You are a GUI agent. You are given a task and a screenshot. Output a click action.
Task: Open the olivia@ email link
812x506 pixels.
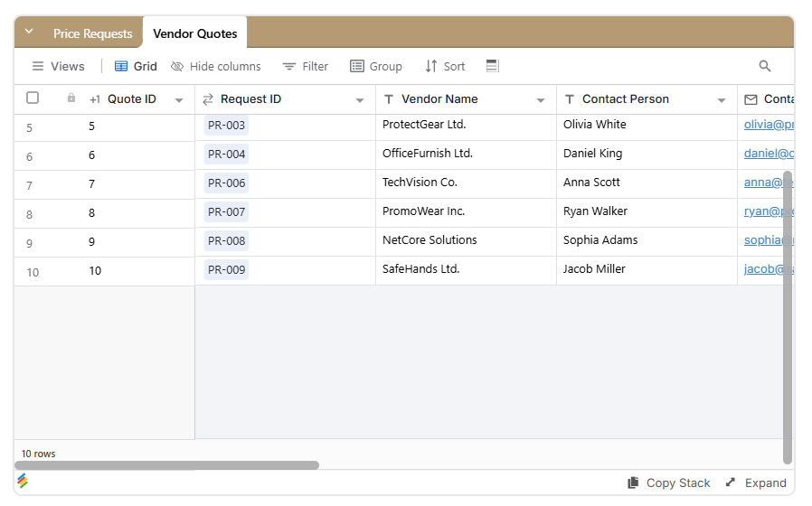(769, 124)
